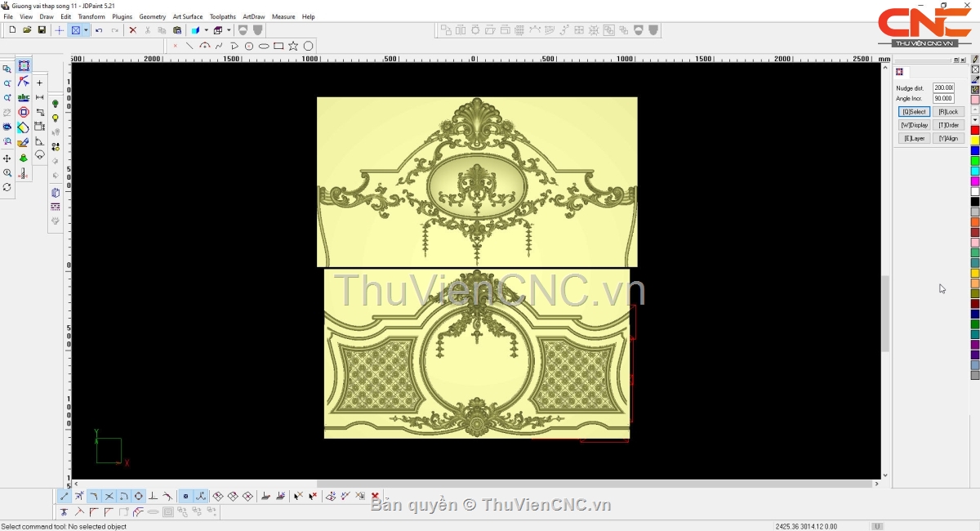The width and height of the screenshot is (980, 531).
Task: Open the Art Surface menu
Action: (x=187, y=16)
